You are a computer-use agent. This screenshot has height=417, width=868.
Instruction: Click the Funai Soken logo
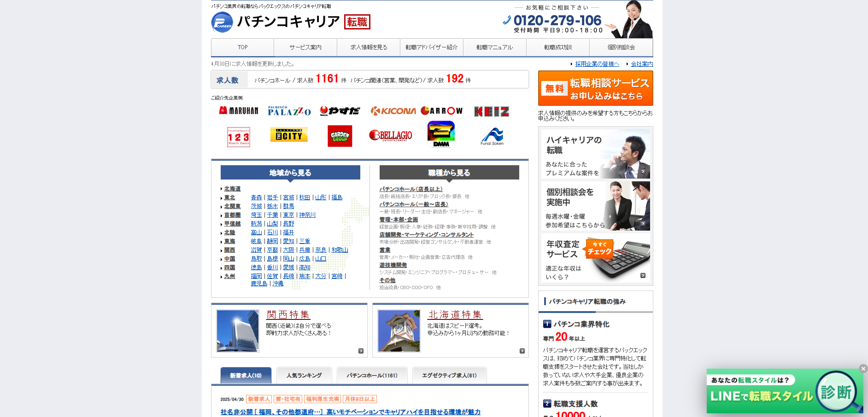(x=492, y=137)
